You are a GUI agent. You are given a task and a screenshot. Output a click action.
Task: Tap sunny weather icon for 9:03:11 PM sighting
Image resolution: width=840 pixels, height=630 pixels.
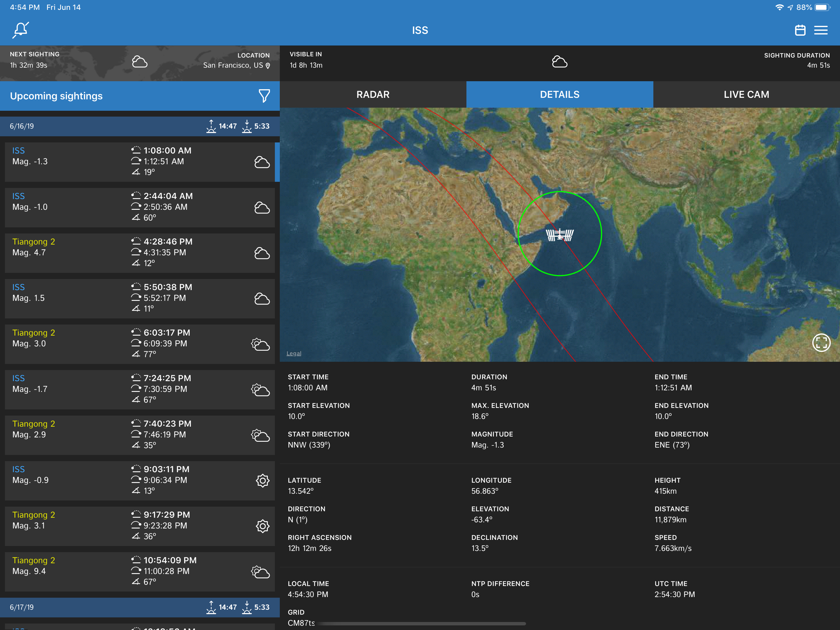pos(262,481)
